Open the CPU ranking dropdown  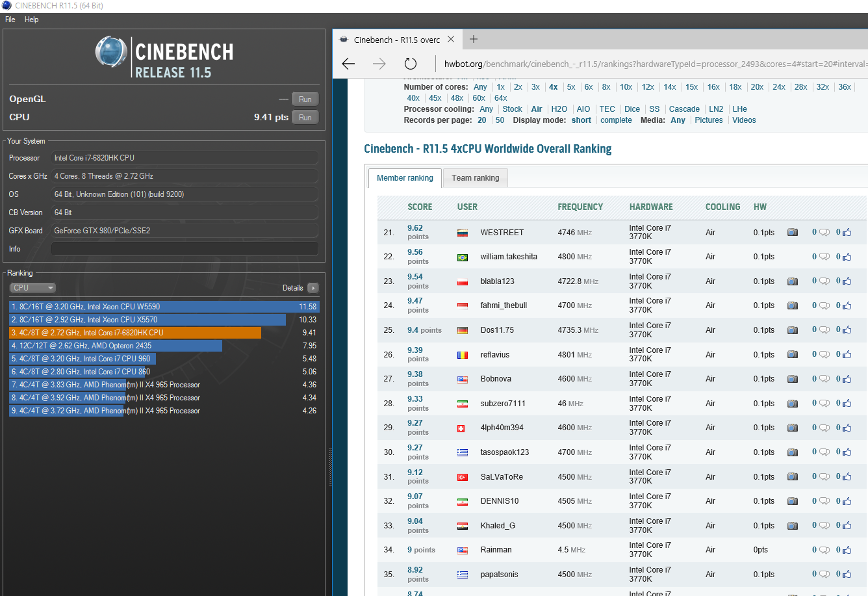[32, 288]
